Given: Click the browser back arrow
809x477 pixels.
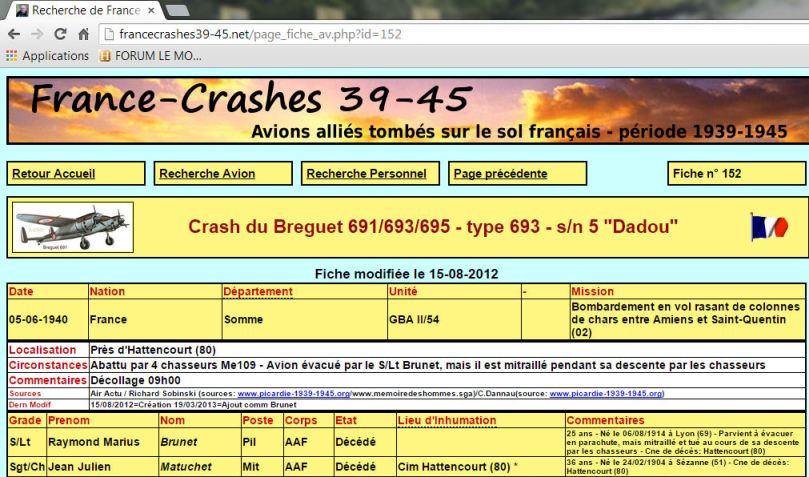Looking at the screenshot, I should (x=14, y=34).
